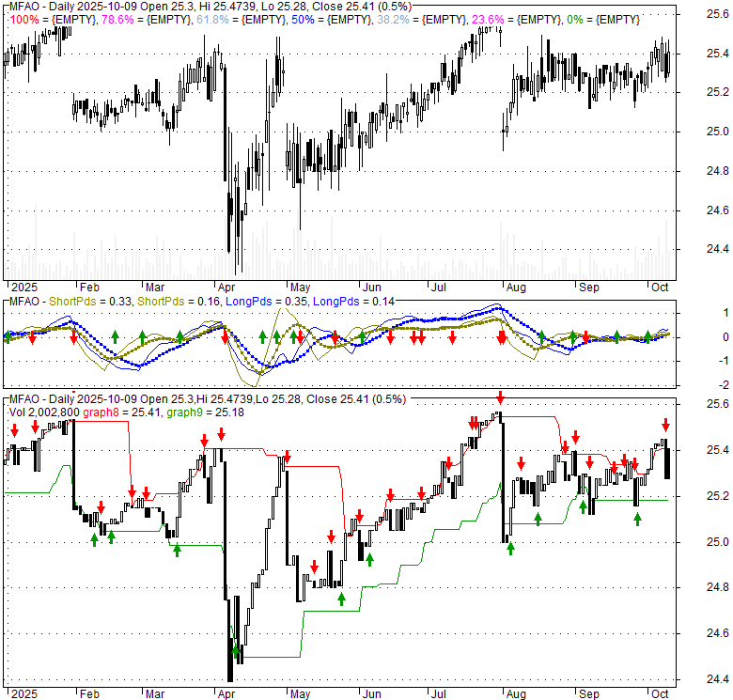Click the 24.4 price label on bottom chart
The width and height of the screenshot is (733, 700).
pyautogui.click(x=717, y=679)
